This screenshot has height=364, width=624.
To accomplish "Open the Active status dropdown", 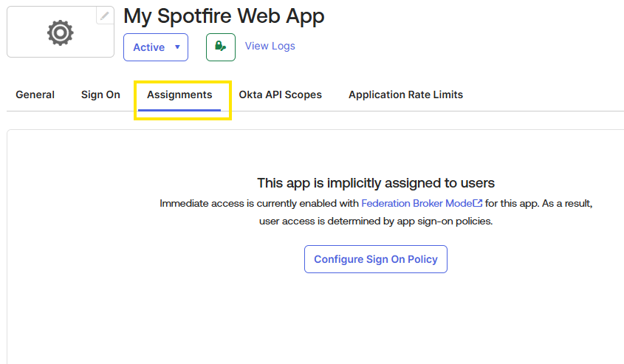I will coord(156,47).
